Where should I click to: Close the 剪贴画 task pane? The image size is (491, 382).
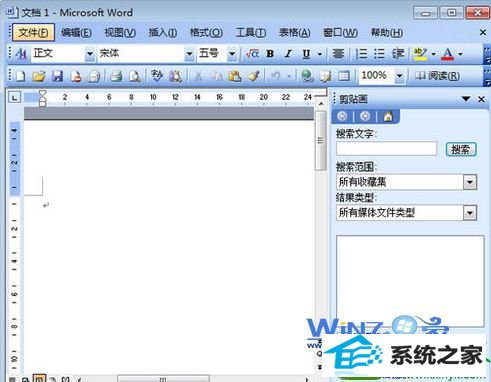click(481, 99)
